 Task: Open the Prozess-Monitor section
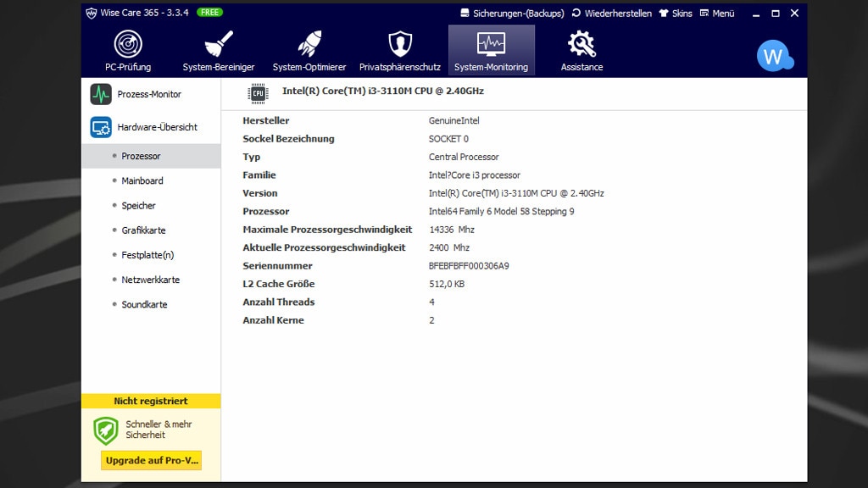click(x=151, y=94)
